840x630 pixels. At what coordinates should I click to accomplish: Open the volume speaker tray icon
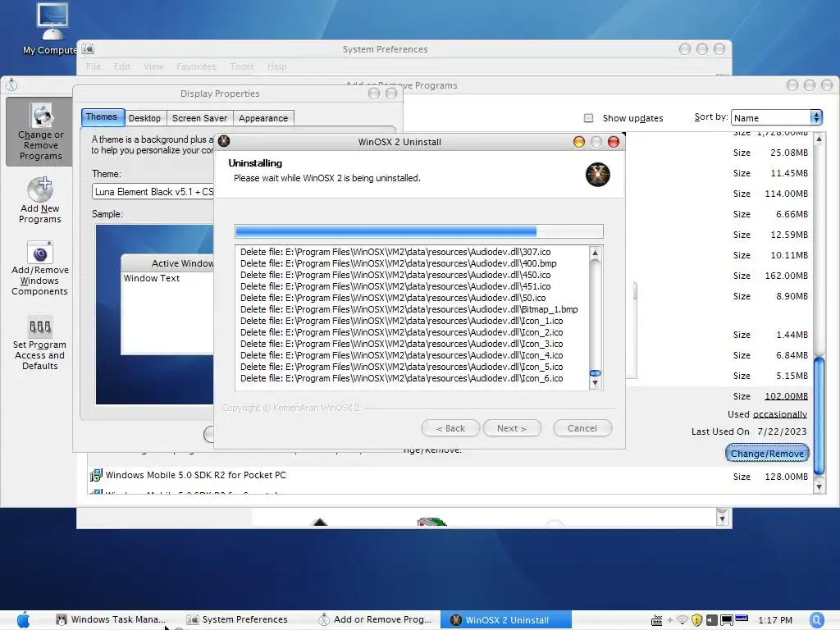pos(711,620)
